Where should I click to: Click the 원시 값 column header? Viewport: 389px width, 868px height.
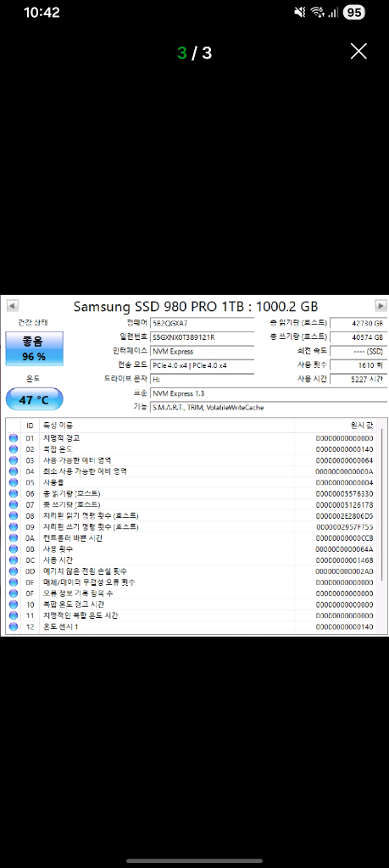336,426
